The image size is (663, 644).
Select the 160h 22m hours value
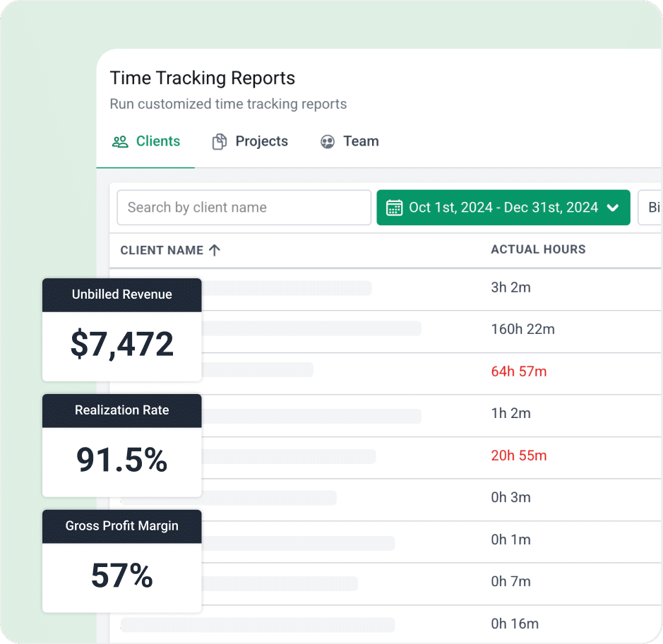click(522, 329)
